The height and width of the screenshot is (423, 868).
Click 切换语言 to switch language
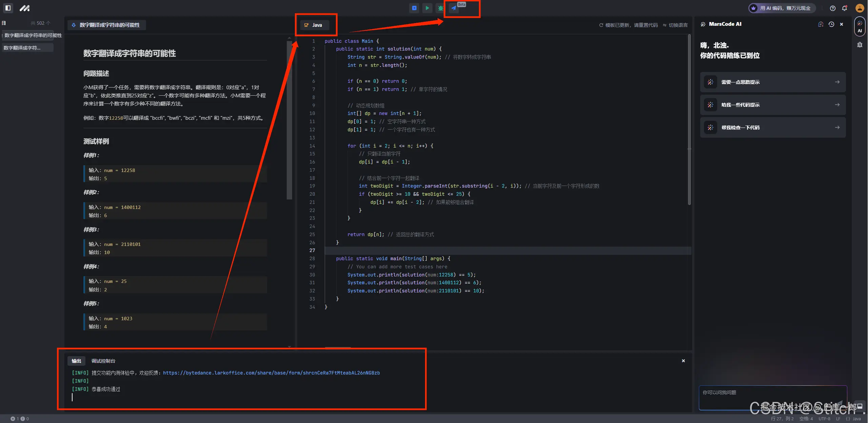(x=675, y=25)
